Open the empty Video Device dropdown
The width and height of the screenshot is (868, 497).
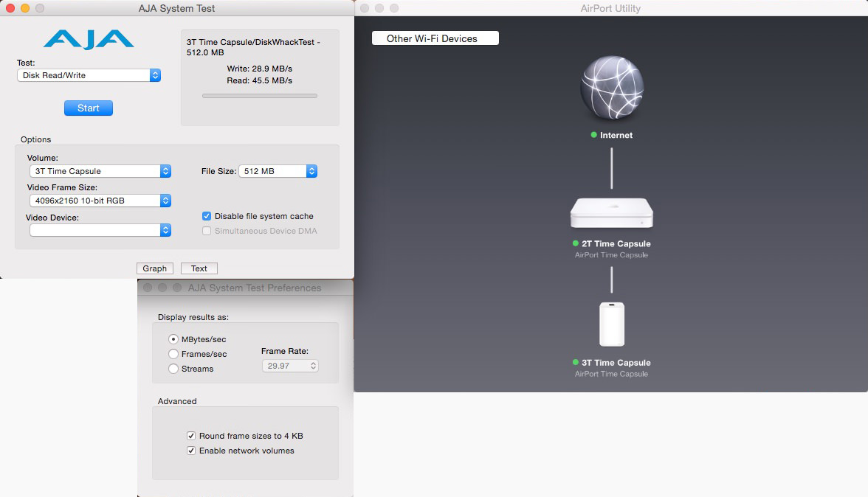(x=100, y=230)
